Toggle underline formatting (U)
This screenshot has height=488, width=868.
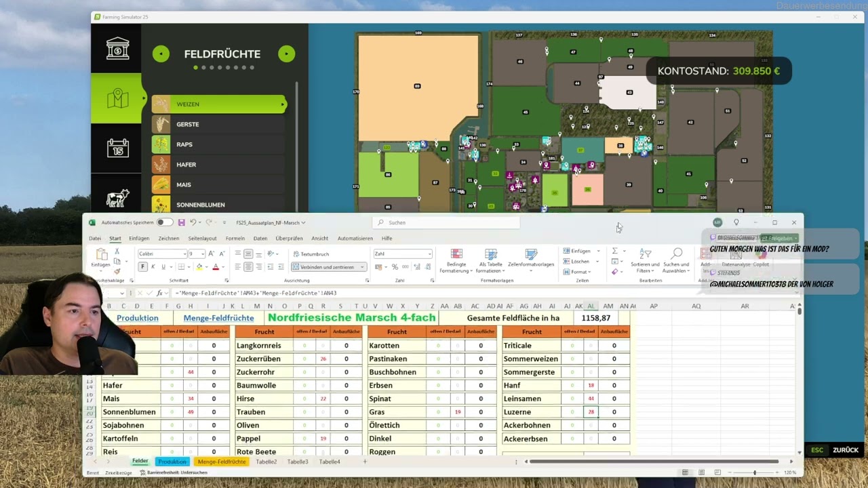tap(163, 267)
